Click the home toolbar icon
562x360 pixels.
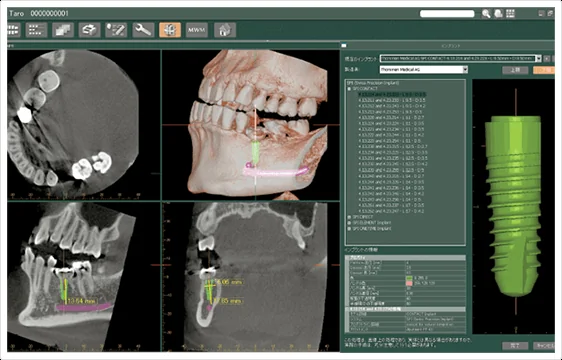pyautogui.click(x=225, y=30)
